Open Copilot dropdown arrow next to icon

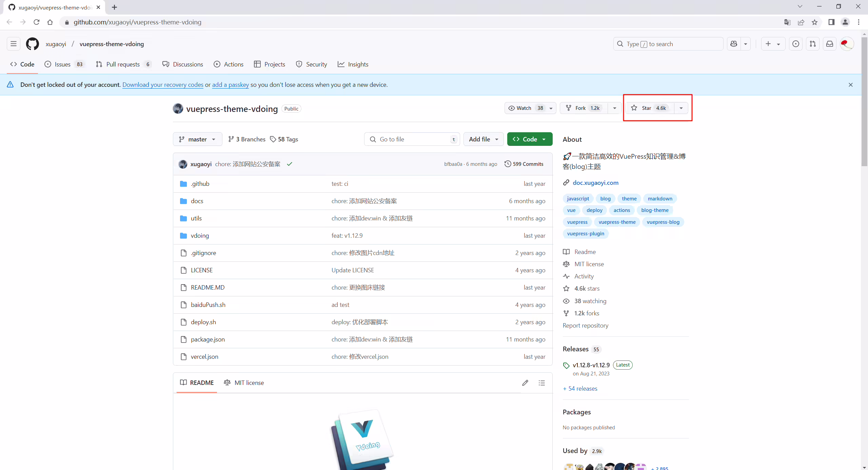(746, 44)
